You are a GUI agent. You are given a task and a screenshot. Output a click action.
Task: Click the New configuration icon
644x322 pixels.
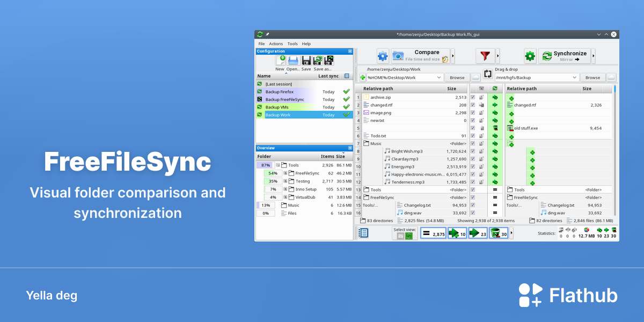pos(281,60)
